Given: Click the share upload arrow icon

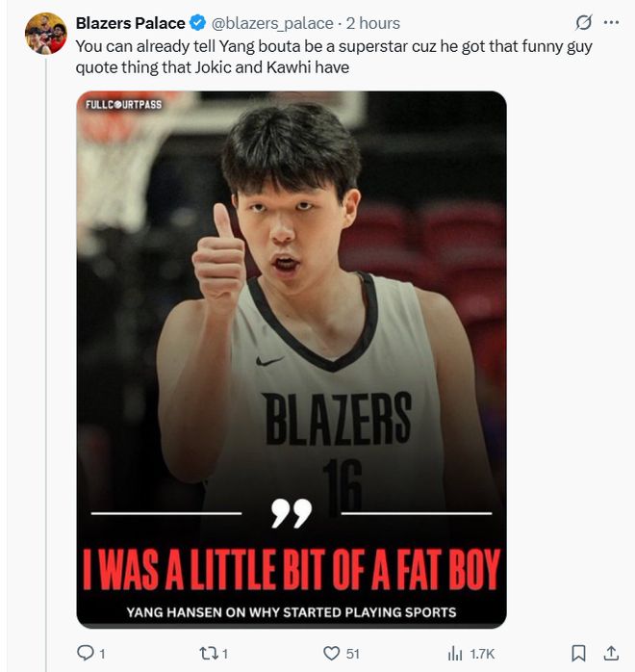Looking at the screenshot, I should click(610, 653).
